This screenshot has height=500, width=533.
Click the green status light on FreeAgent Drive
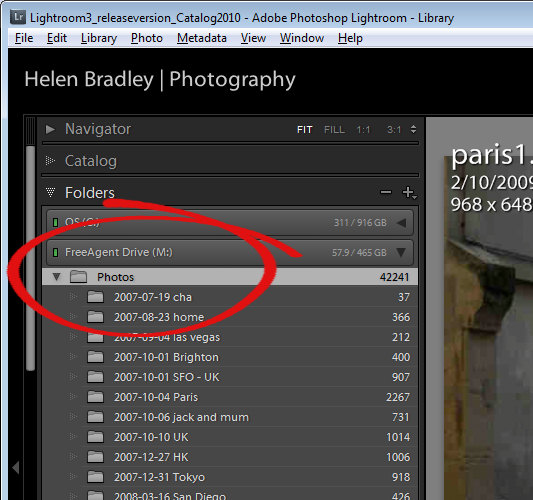point(55,253)
